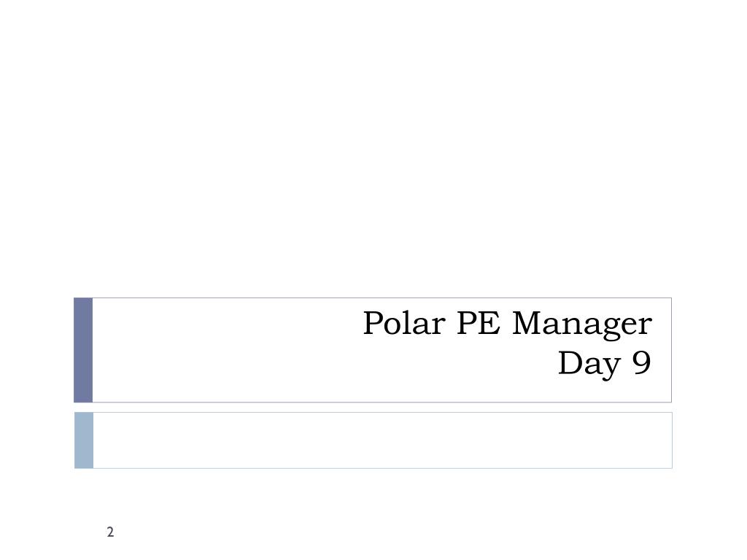Click the light blue accent bar
747x560 pixels.
[84, 440]
